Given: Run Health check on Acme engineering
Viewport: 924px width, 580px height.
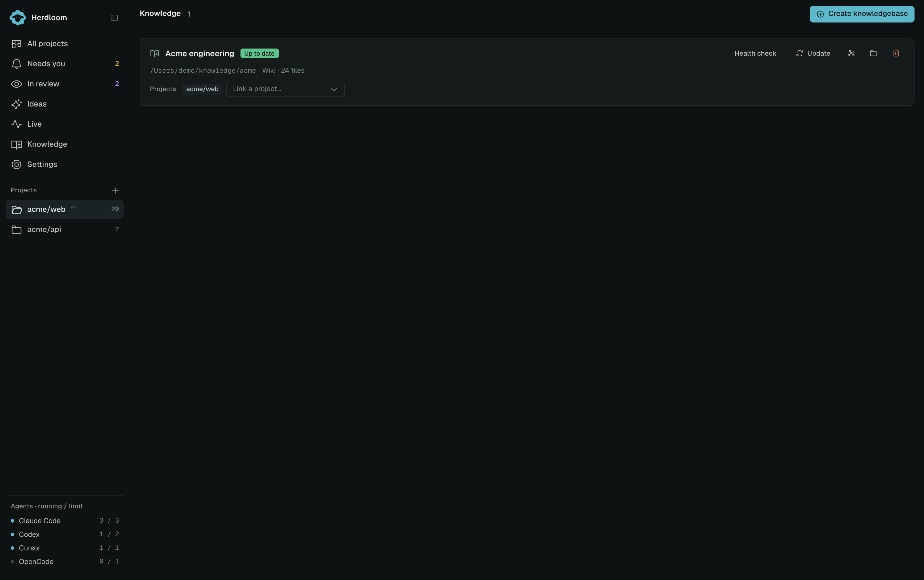Looking at the screenshot, I should pos(755,53).
